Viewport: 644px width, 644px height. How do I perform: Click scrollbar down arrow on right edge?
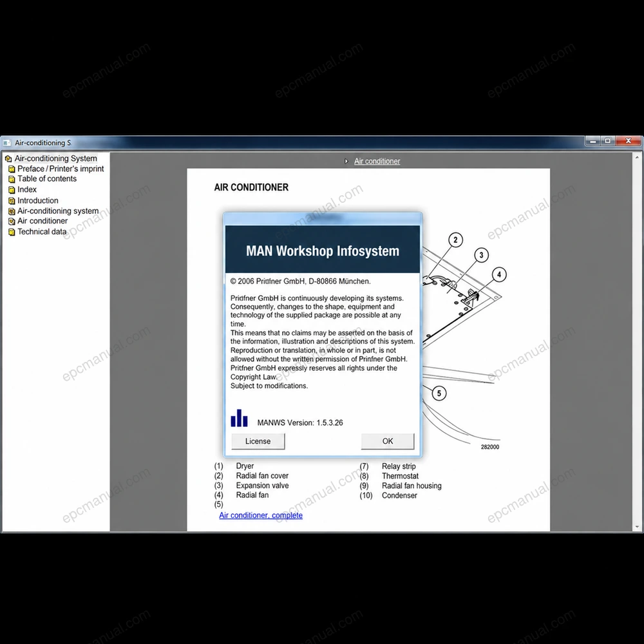click(637, 527)
